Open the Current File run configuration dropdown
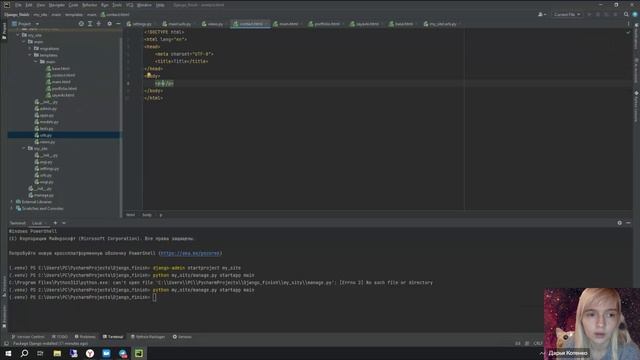 click(567, 14)
